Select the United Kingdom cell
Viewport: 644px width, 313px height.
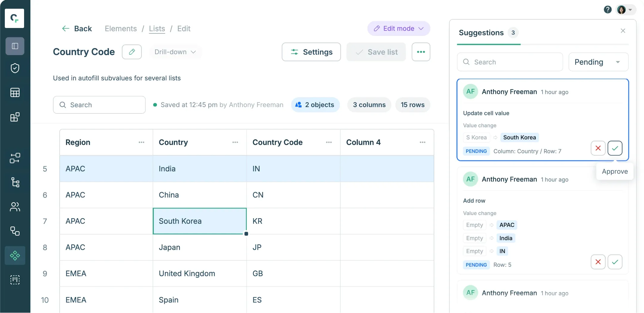200,274
